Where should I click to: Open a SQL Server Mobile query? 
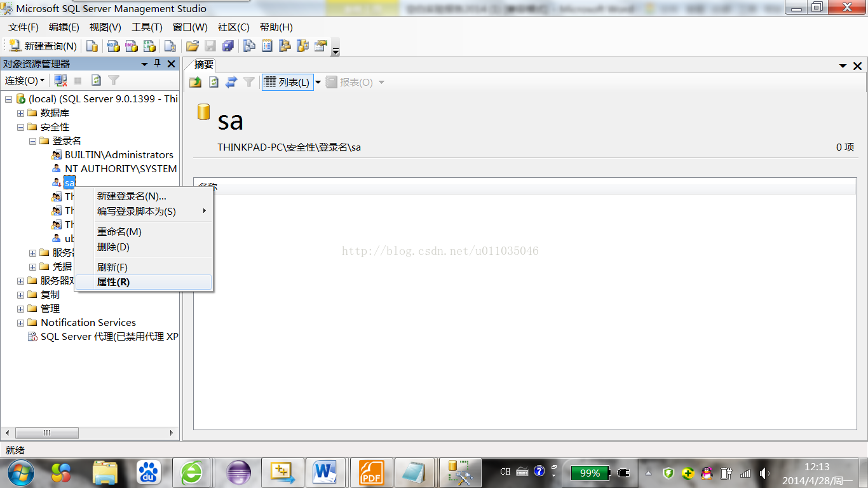(170, 46)
